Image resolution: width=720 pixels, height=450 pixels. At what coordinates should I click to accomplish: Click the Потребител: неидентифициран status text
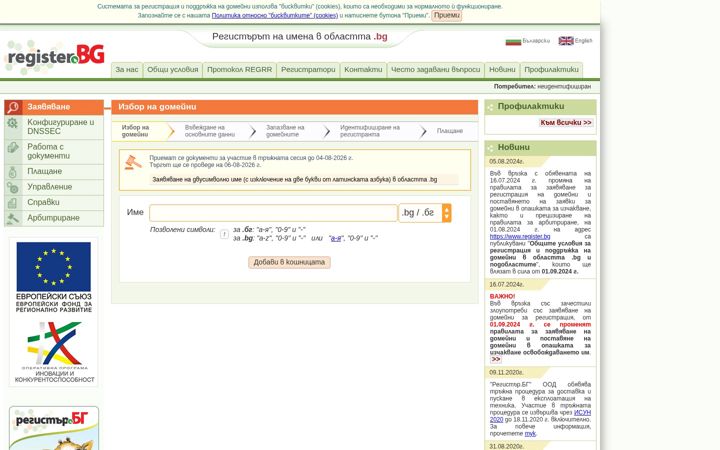point(542,86)
